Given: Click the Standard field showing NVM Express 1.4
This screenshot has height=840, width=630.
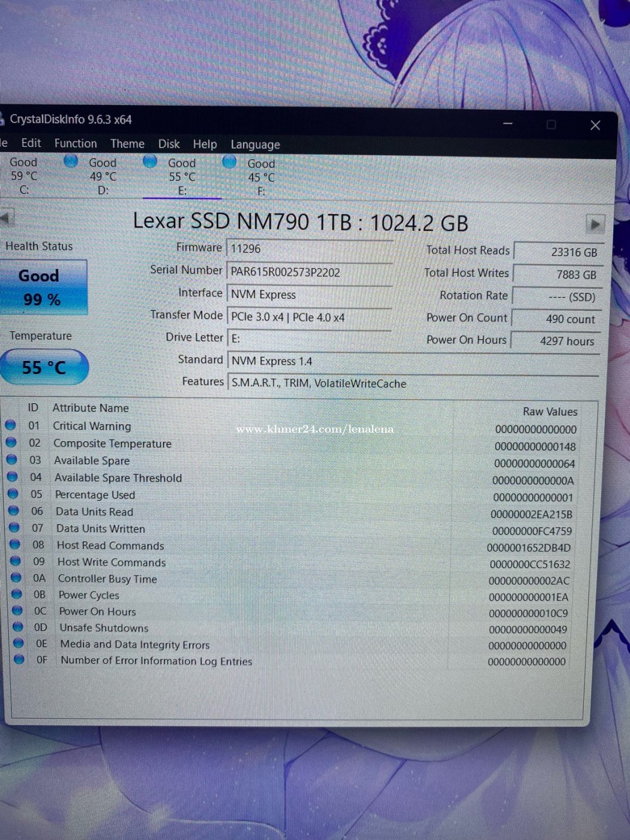Looking at the screenshot, I should pyautogui.click(x=414, y=361).
